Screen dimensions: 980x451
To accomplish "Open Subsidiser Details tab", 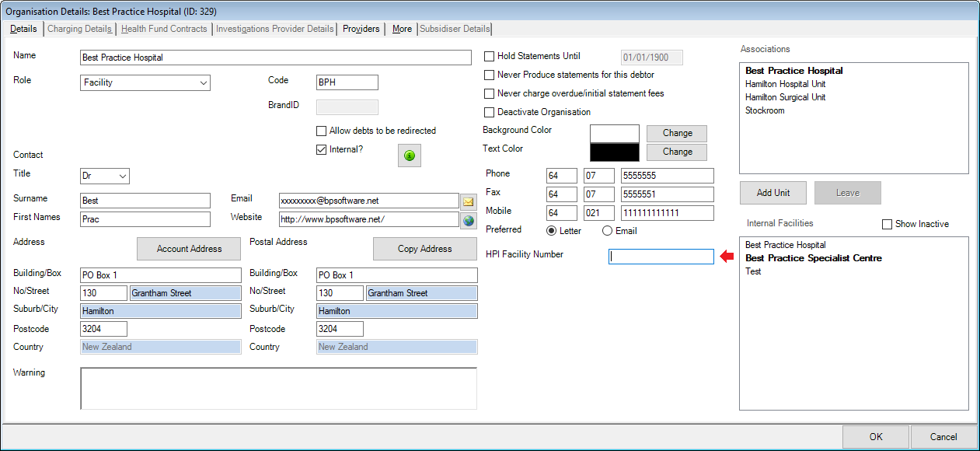I will pos(455,29).
